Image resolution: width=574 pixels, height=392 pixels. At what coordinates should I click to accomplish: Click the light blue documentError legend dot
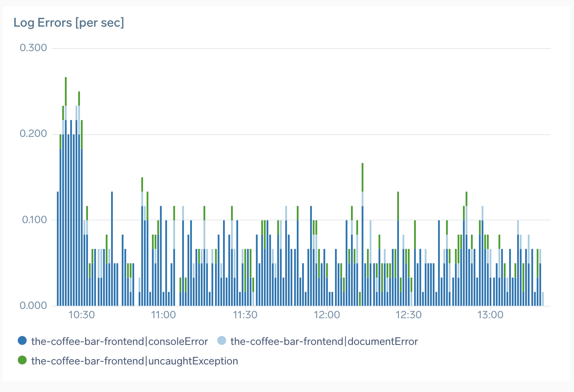[x=222, y=341]
